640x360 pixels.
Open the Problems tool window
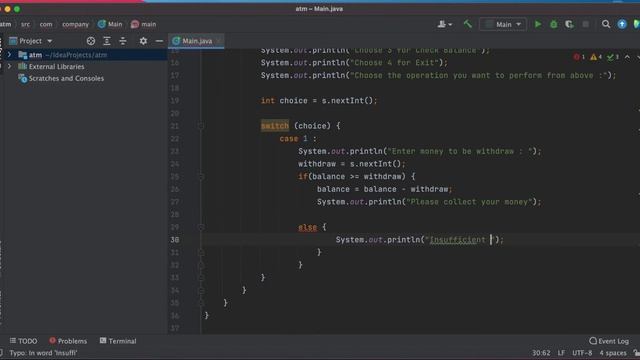tap(68, 341)
